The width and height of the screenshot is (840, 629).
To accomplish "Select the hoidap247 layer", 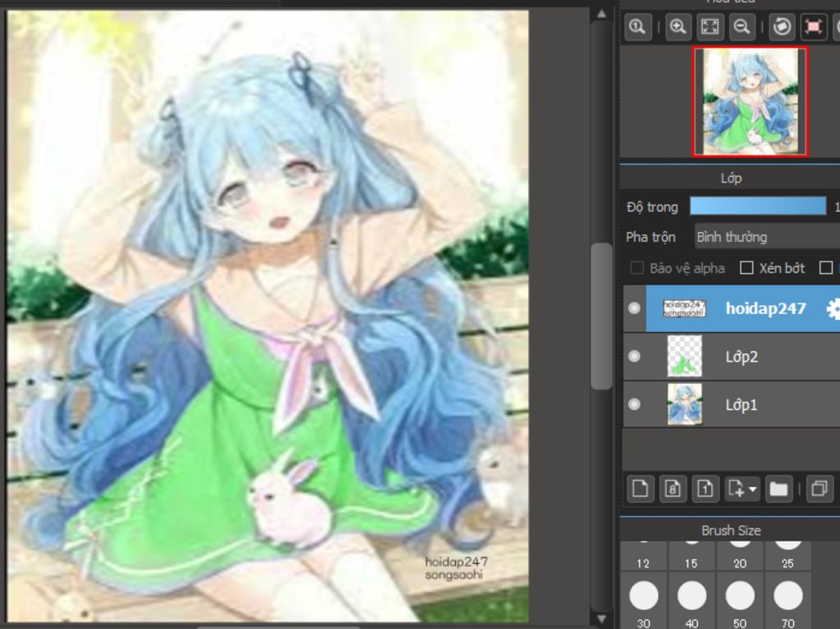I will 742,308.
